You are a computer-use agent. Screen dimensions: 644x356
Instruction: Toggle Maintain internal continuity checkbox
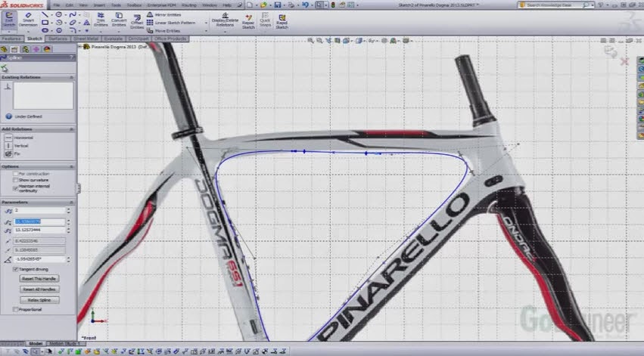(16, 188)
